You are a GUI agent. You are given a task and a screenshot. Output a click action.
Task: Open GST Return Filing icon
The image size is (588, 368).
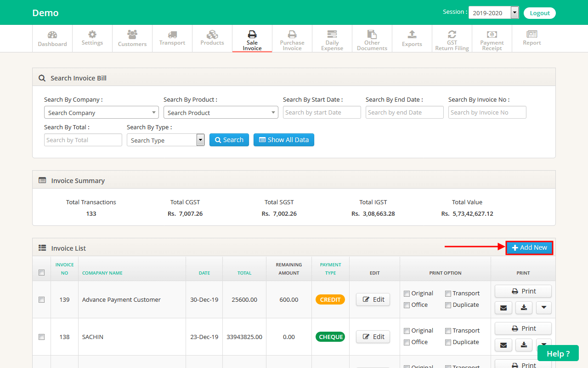(x=452, y=34)
